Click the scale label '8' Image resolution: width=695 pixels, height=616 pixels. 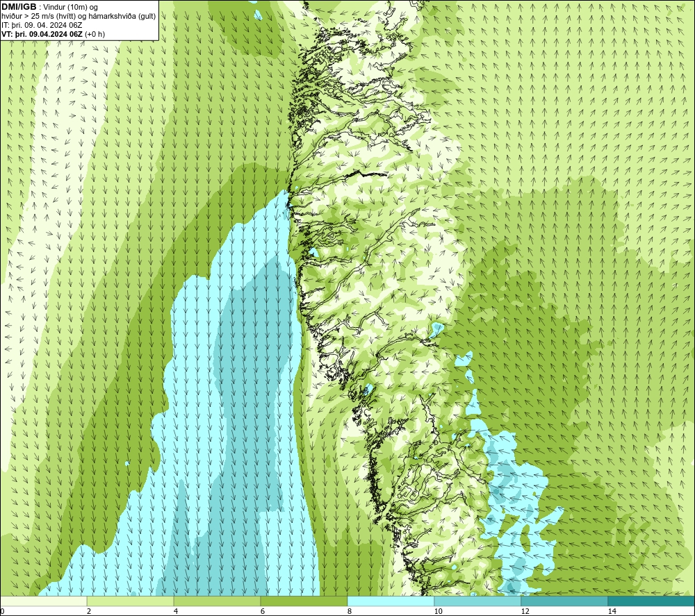pos(350,612)
